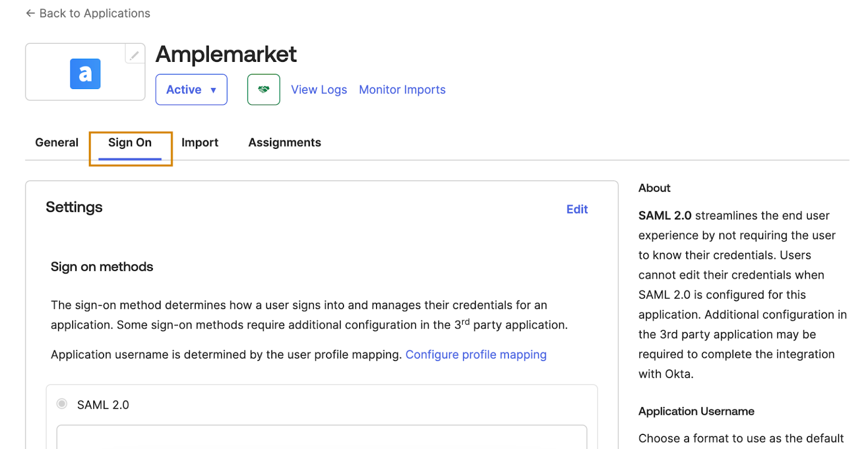Click the Back to Applications text

coord(95,13)
